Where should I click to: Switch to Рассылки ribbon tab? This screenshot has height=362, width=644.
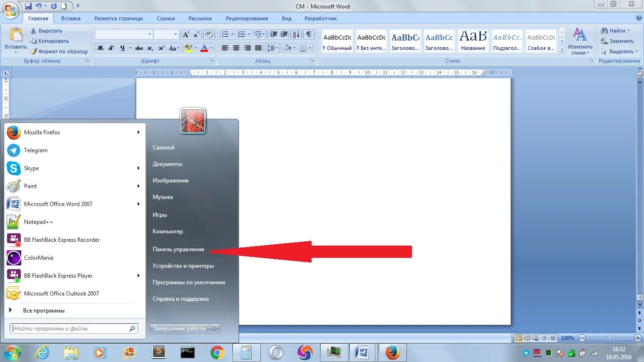(x=200, y=18)
